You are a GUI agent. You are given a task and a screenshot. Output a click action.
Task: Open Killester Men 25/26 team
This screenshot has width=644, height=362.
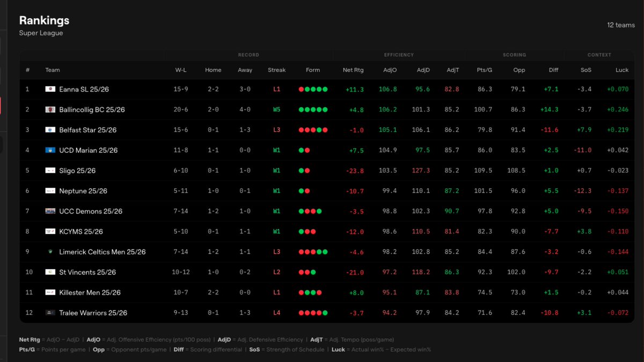90,292
